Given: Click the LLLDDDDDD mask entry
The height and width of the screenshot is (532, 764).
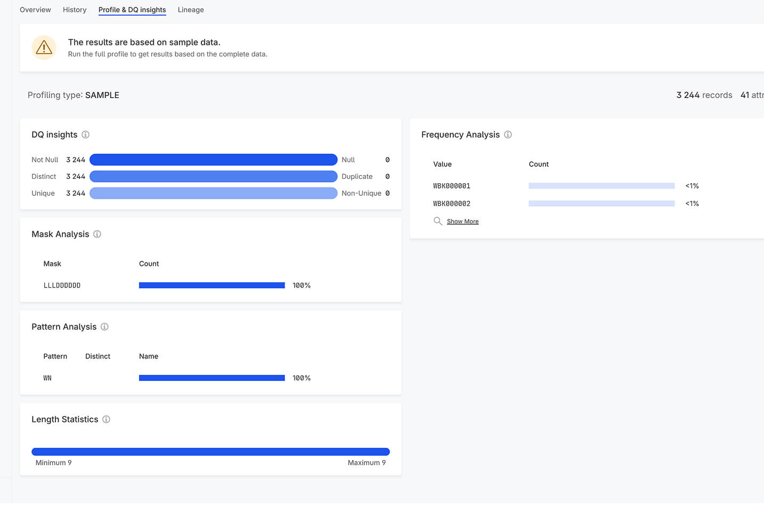Looking at the screenshot, I should pyautogui.click(x=62, y=285).
